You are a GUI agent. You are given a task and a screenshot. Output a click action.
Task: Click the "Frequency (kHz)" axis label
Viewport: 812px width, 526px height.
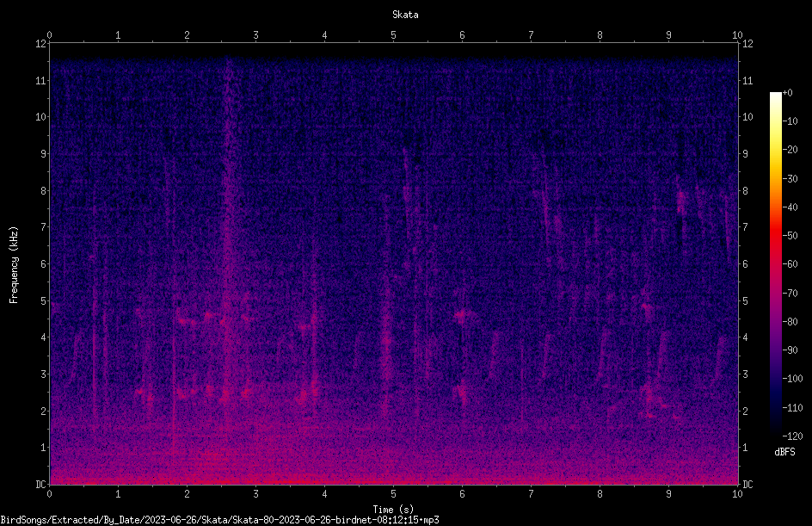point(14,265)
